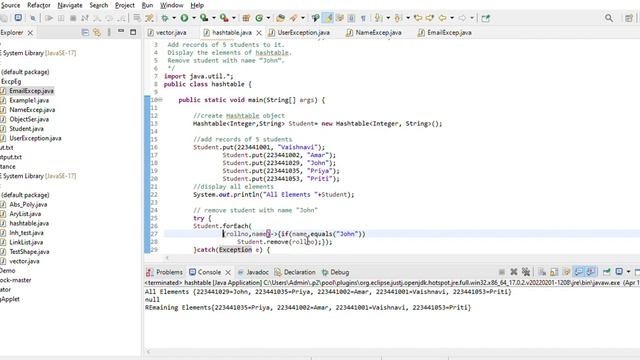The height and width of the screenshot is (360, 640).
Task: Open New Java Class dropdown arrow
Action: pos(268,18)
